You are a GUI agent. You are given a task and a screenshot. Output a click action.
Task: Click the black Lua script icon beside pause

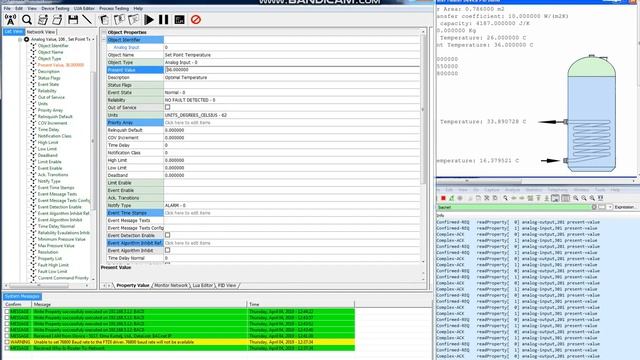click(x=180, y=20)
